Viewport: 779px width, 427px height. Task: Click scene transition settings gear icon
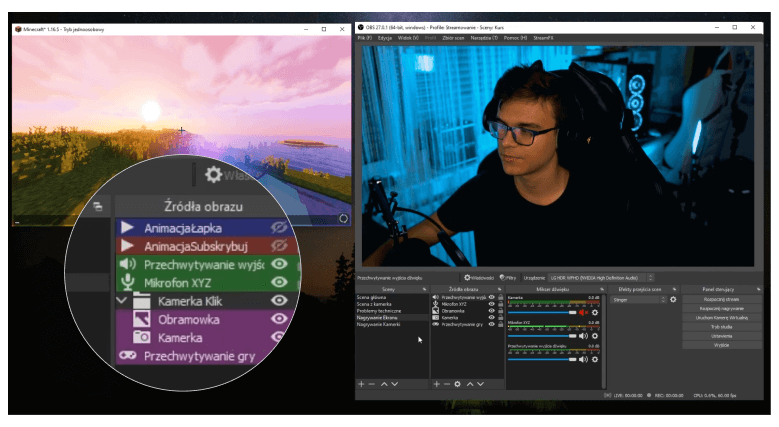tap(673, 299)
